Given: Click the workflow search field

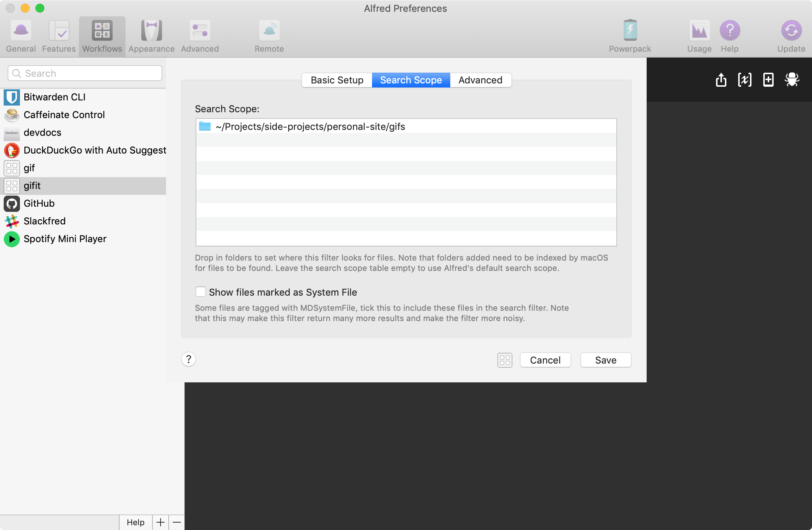Looking at the screenshot, I should tap(85, 73).
